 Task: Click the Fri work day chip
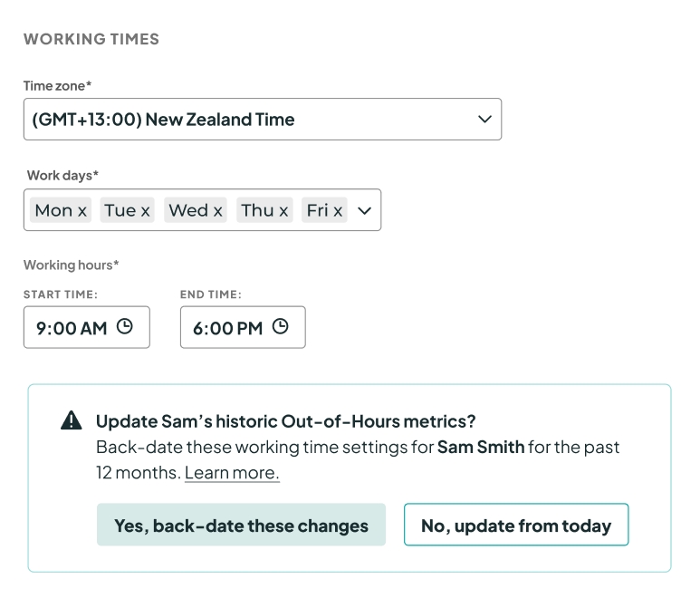point(317,210)
